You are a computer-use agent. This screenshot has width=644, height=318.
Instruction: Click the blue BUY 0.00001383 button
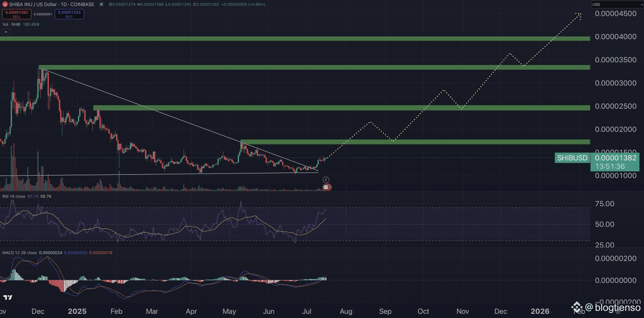coord(69,14)
